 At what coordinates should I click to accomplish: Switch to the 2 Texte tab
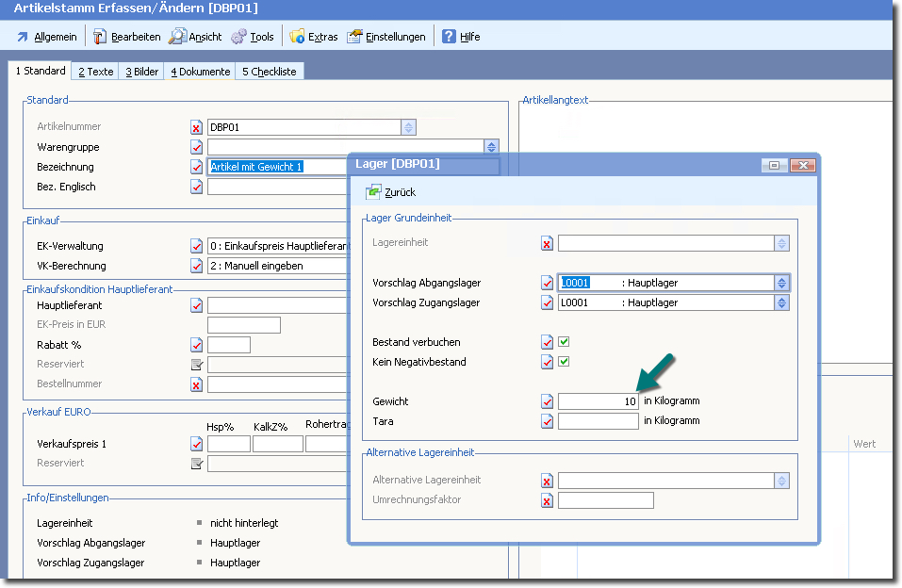pyautogui.click(x=95, y=72)
